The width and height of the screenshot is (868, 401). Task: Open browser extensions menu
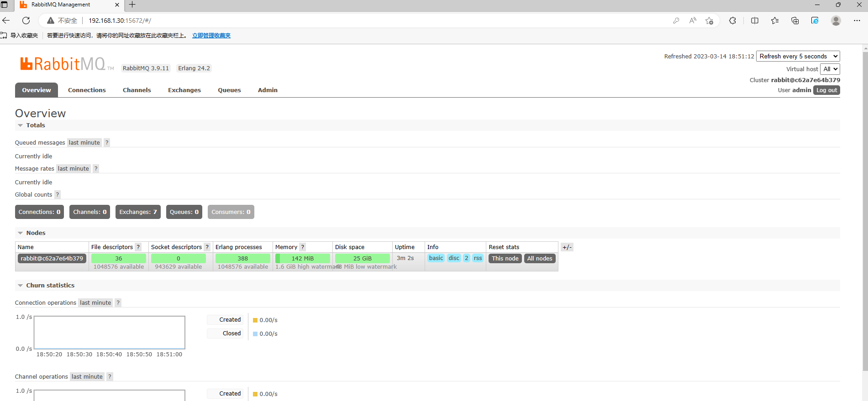tap(732, 21)
